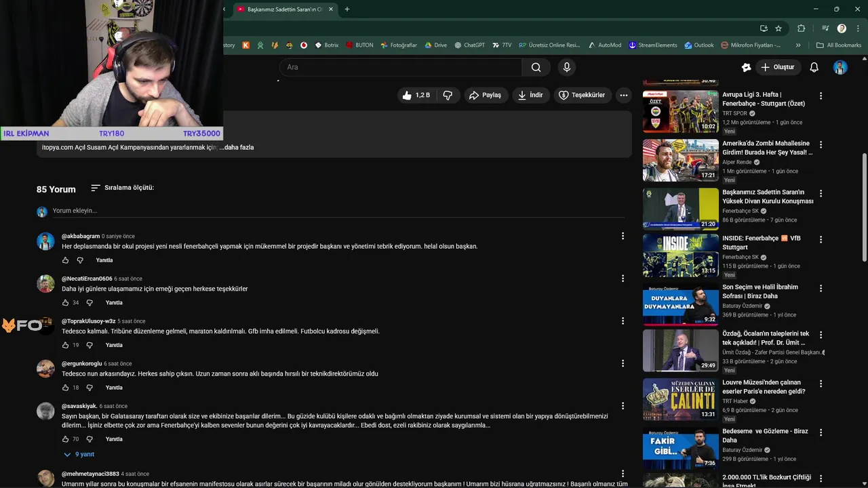Like ergunkoroglu's comment
The image size is (868, 488).
pyautogui.click(x=66, y=388)
